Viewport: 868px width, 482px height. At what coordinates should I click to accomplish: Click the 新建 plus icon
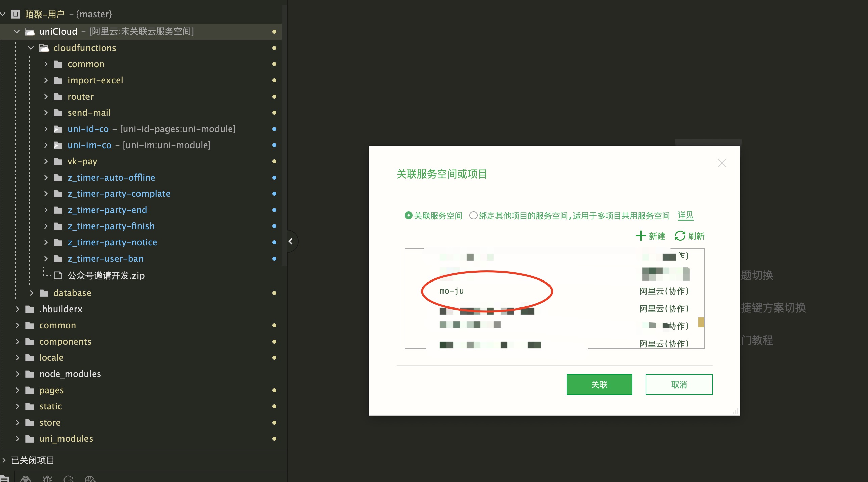coord(640,236)
